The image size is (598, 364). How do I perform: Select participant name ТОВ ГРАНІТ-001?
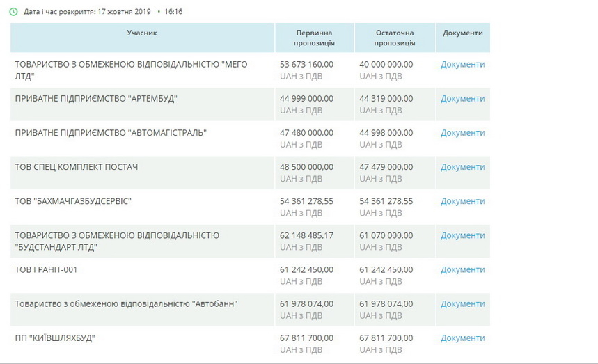click(x=46, y=269)
